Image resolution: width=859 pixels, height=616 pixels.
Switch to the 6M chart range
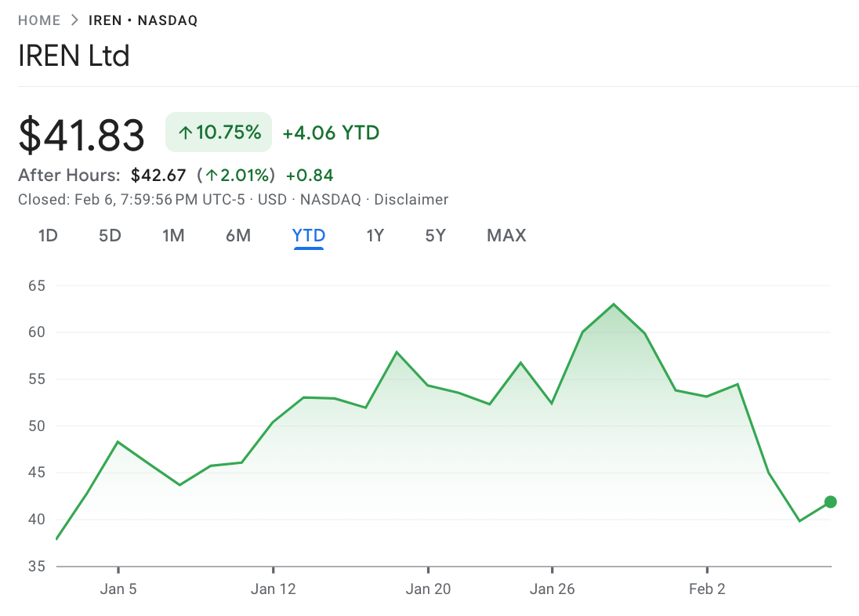coord(238,236)
